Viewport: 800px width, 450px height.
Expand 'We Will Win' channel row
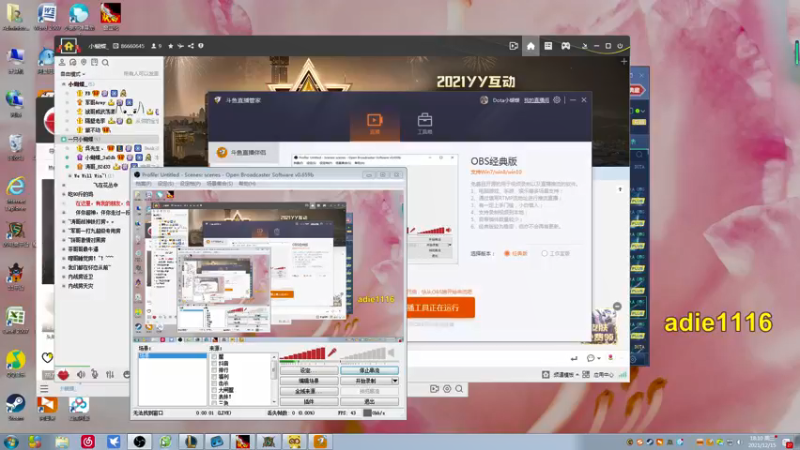tap(70, 176)
